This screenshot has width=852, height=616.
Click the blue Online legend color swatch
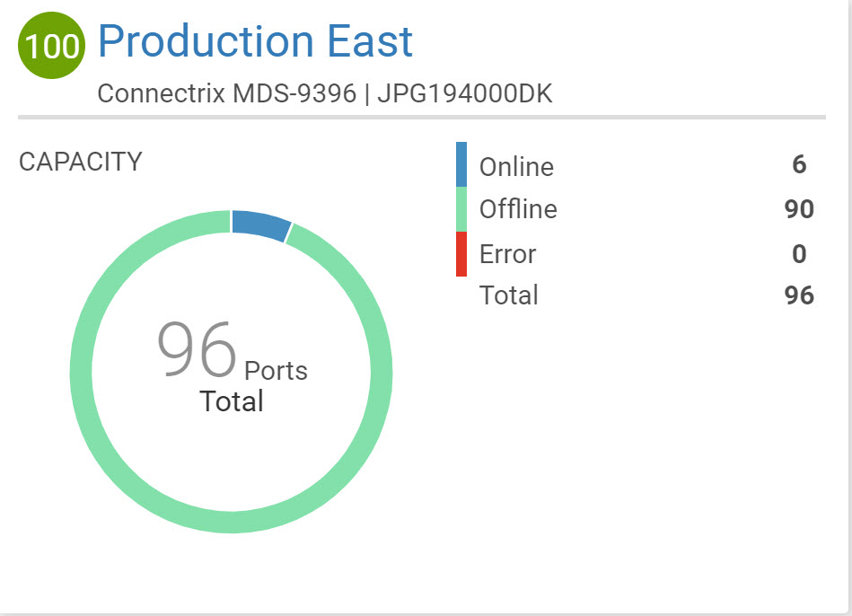(461, 164)
